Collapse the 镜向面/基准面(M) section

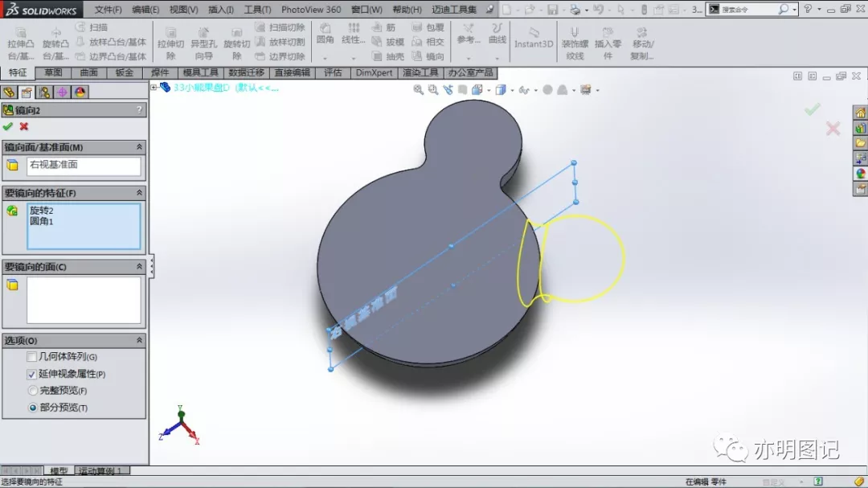pyautogui.click(x=139, y=147)
